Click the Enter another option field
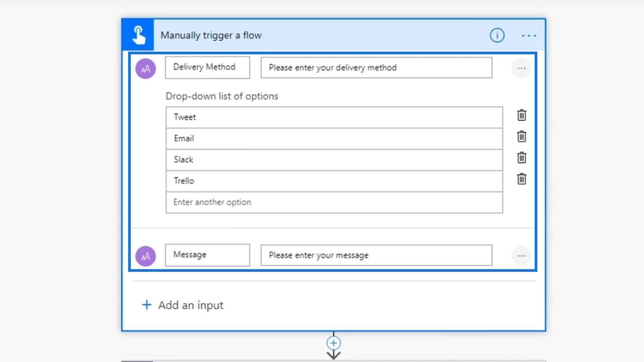Viewport: 644px width, 362px height. coord(334,202)
